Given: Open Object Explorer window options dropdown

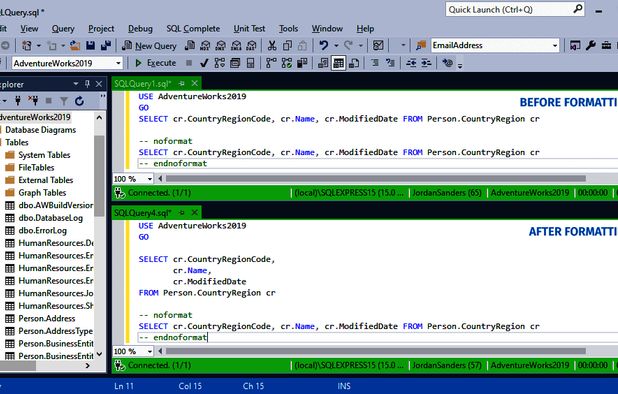Looking at the screenshot, I should (76, 84).
